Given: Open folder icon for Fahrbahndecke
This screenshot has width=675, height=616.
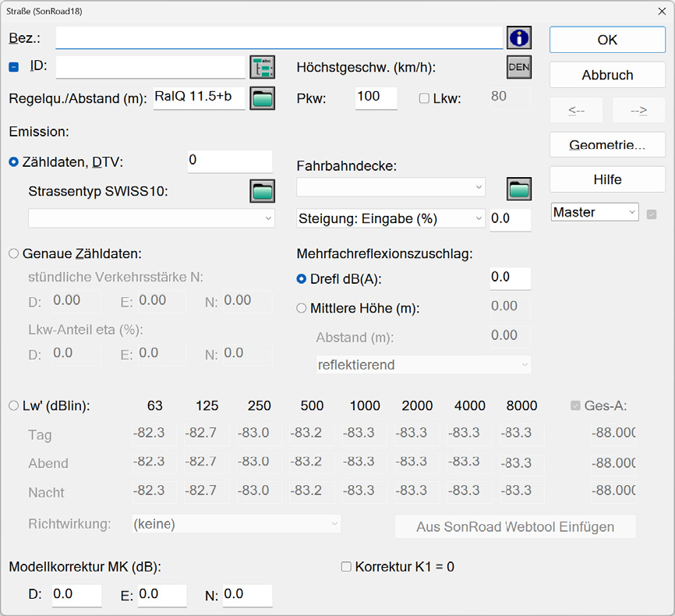Looking at the screenshot, I should pyautogui.click(x=519, y=189).
